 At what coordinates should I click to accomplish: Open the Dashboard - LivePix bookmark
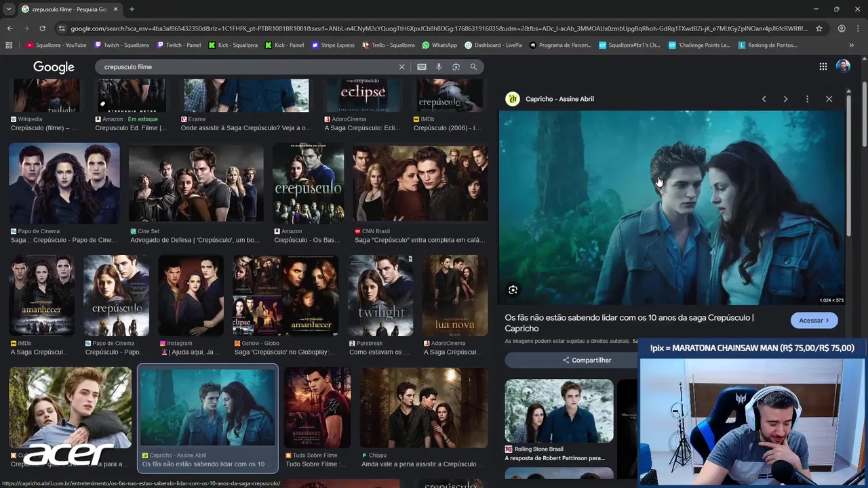click(x=493, y=45)
